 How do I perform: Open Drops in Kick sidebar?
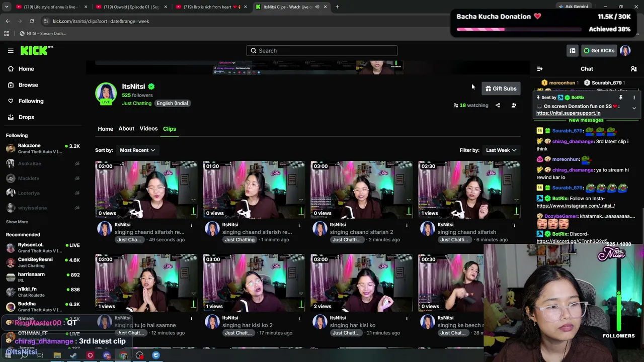click(x=26, y=117)
